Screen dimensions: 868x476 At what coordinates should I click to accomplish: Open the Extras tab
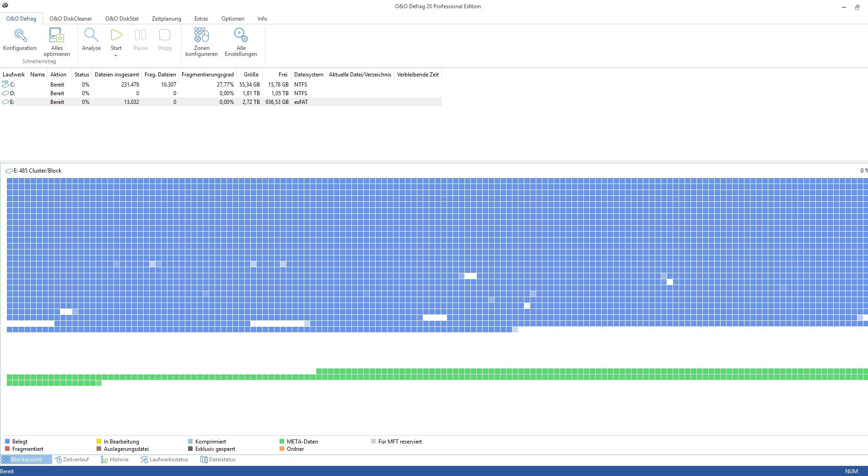pyautogui.click(x=201, y=19)
